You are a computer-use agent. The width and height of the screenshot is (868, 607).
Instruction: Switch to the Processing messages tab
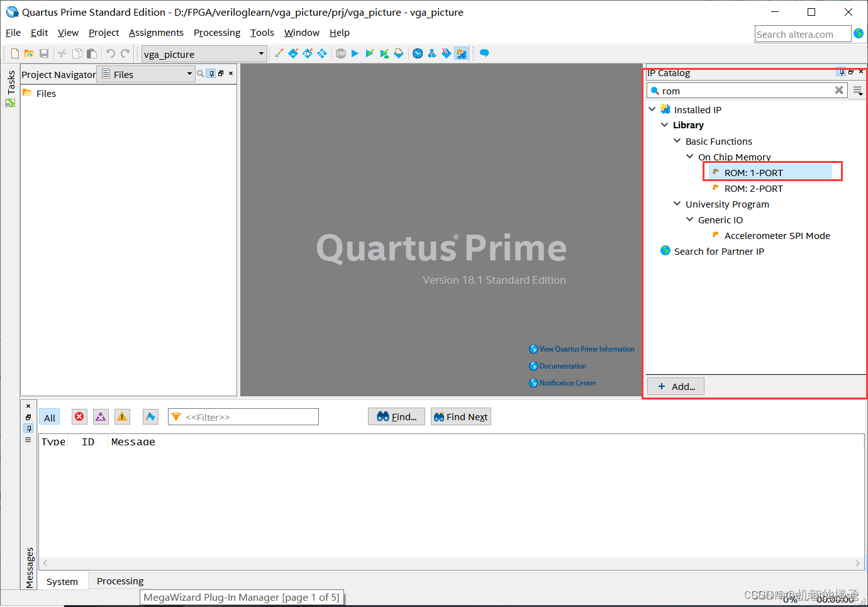click(x=120, y=581)
